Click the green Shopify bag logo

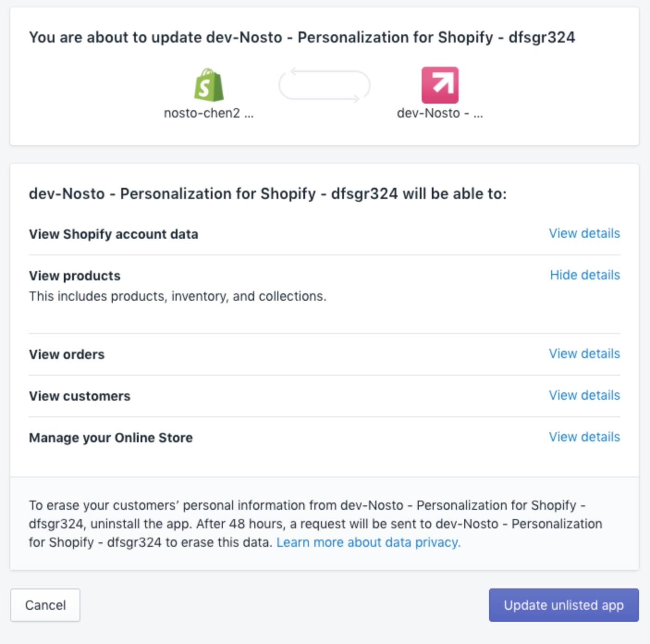point(209,85)
